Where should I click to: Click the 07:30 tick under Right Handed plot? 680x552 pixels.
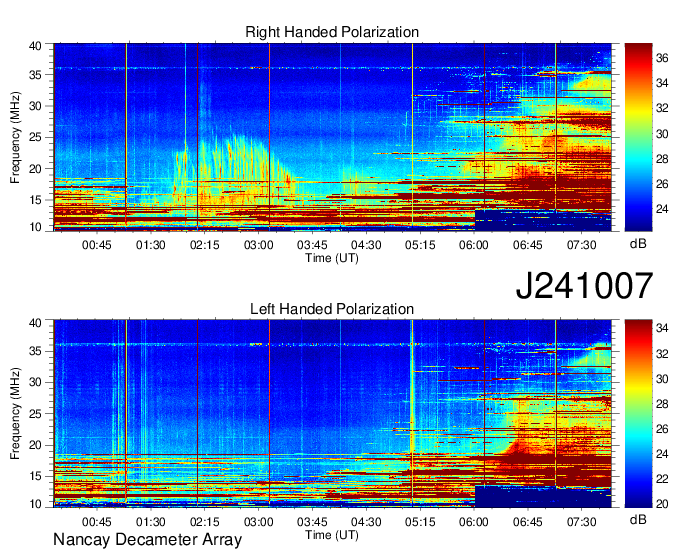[582, 245]
